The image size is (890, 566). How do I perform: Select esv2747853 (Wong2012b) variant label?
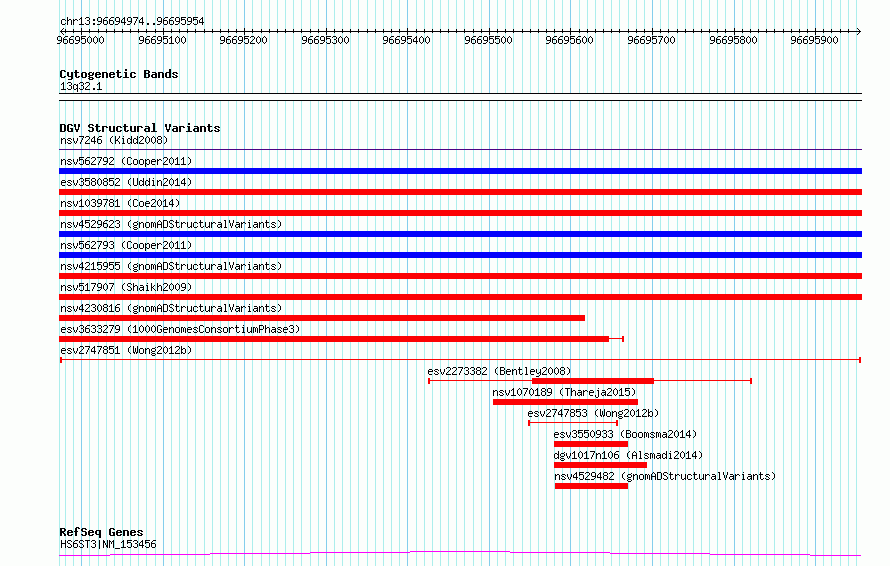click(x=593, y=413)
